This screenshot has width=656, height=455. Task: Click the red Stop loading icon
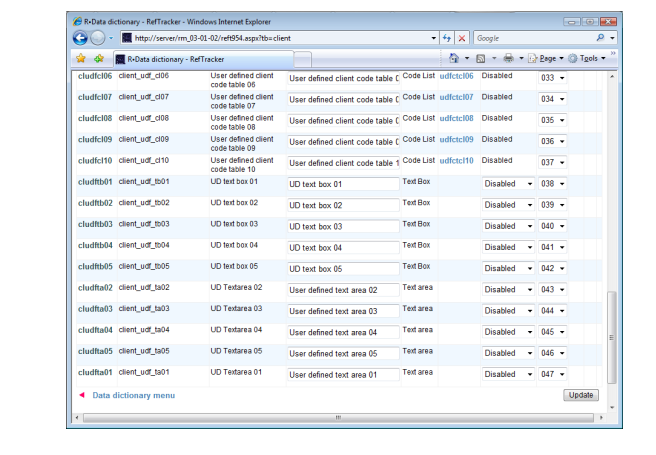tap(462, 38)
